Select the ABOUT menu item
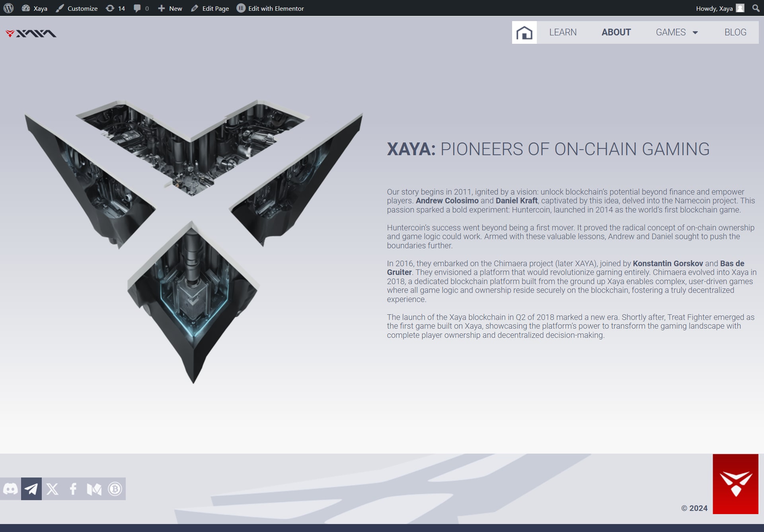The image size is (764, 532). click(x=616, y=32)
